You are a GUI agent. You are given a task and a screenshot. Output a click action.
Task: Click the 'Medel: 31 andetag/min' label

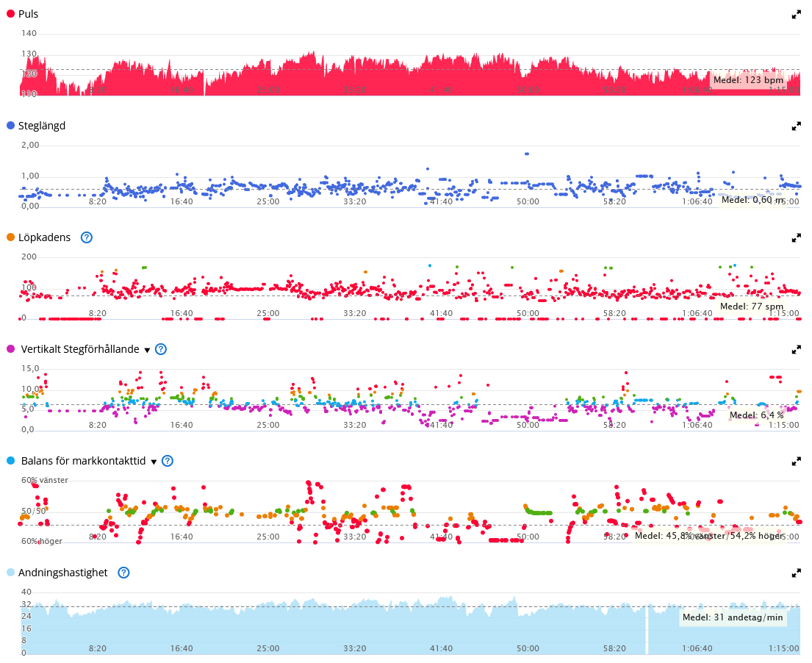733,617
